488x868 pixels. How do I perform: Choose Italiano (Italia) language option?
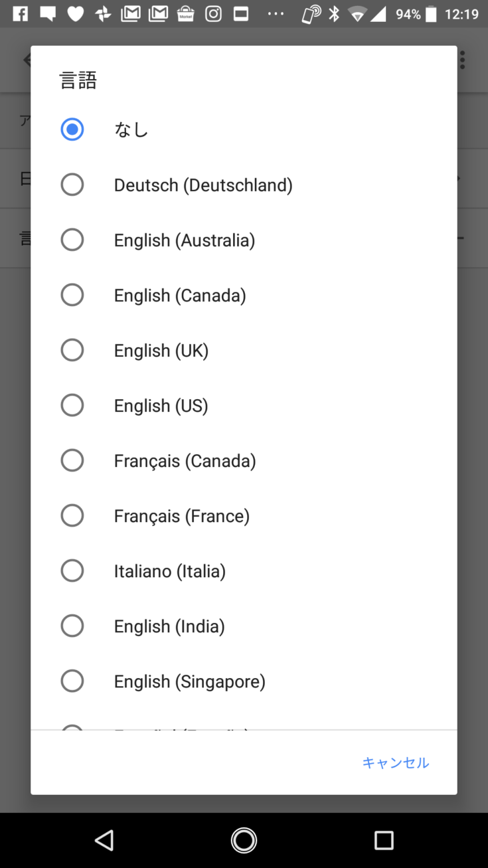click(72, 570)
